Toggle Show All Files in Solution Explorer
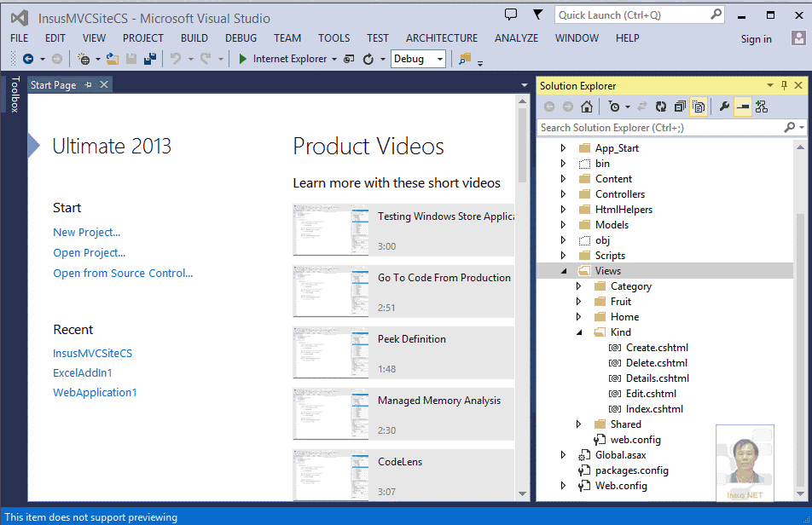 (699, 107)
